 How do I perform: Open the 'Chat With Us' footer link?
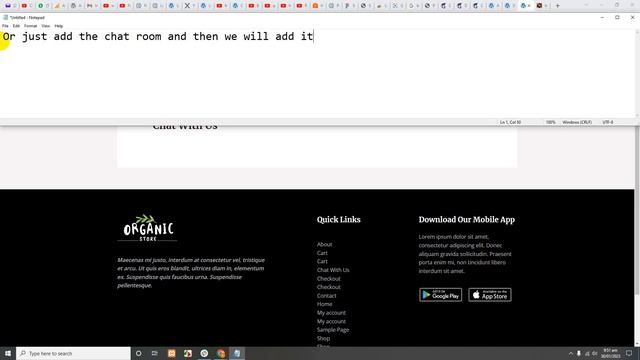pyautogui.click(x=333, y=270)
